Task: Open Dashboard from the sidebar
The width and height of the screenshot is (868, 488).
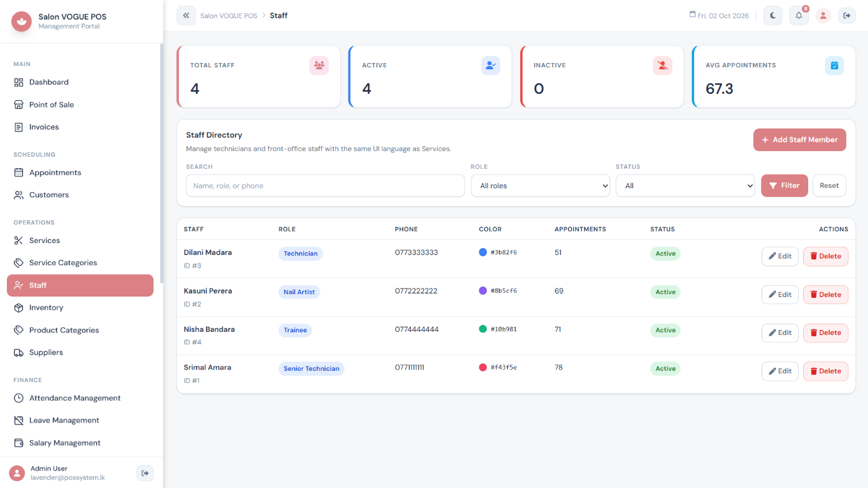Action: coord(80,82)
